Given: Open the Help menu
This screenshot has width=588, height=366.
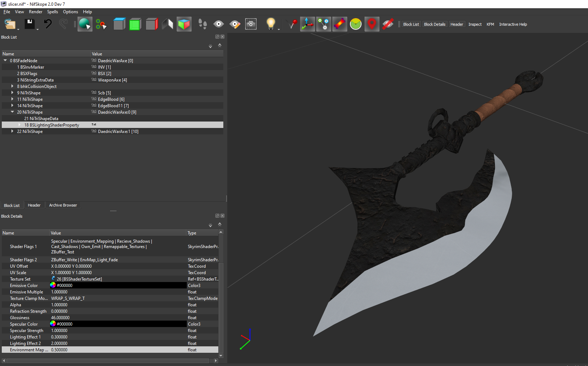Looking at the screenshot, I should point(87,12).
